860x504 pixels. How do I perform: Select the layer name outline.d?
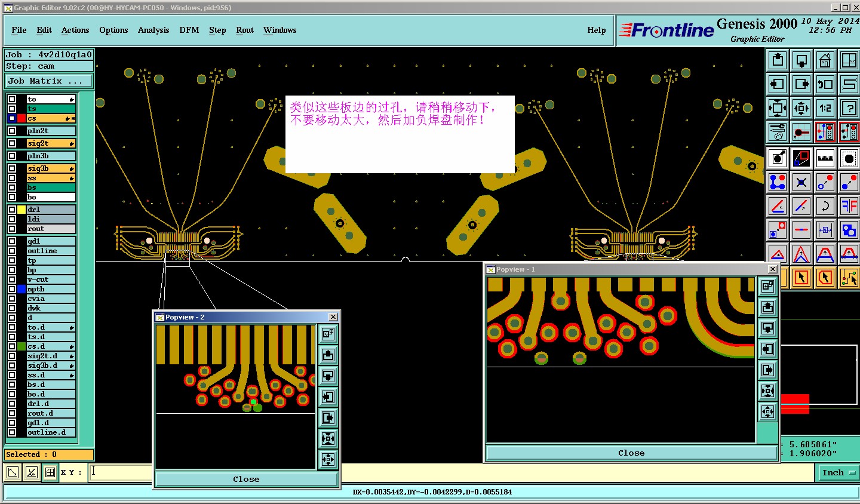click(51, 432)
